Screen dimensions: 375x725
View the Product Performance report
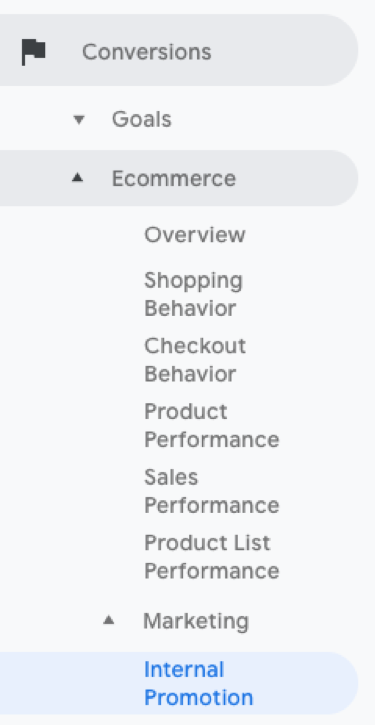point(212,425)
